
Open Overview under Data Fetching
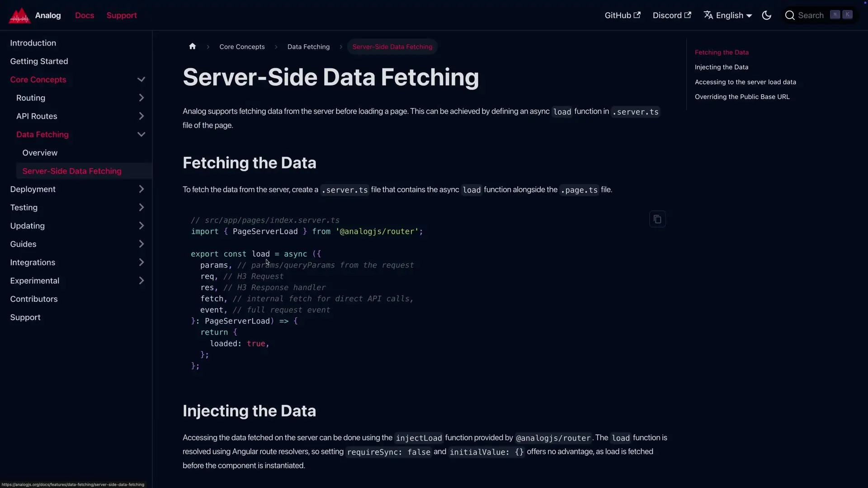tap(40, 153)
